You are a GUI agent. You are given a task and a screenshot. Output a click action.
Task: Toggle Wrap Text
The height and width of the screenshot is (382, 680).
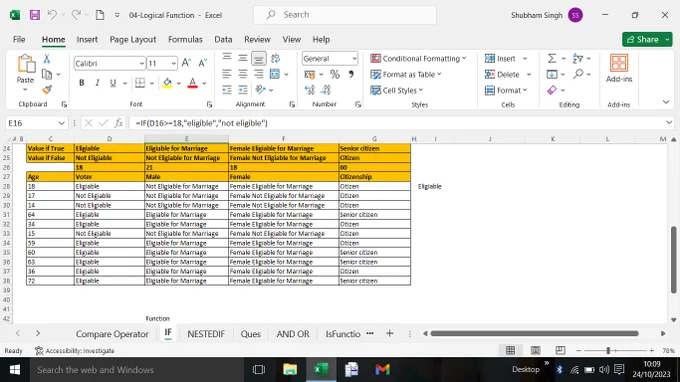(x=275, y=59)
